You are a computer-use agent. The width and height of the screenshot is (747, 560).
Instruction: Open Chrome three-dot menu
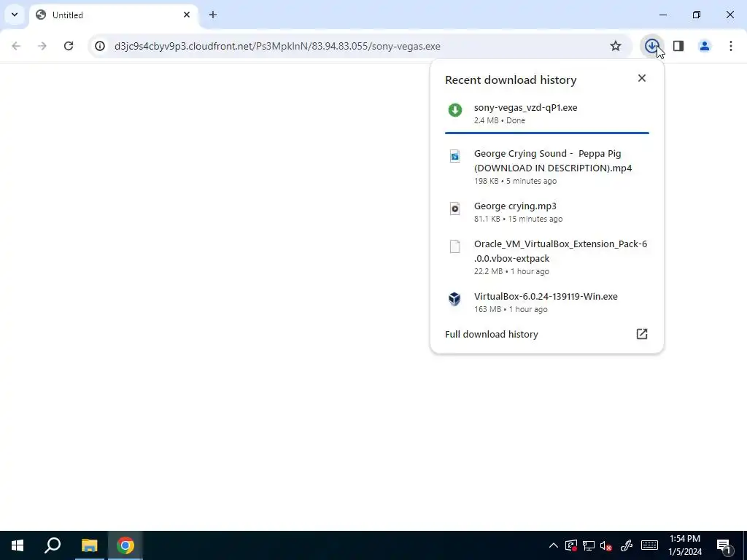(x=731, y=46)
